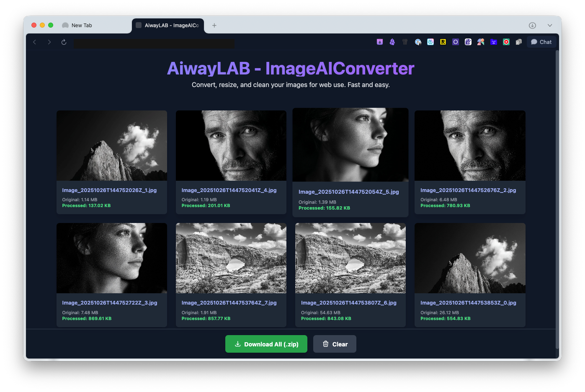Click filename Image_20251026T144753807Z_6.jpg
The width and height of the screenshot is (585, 392).
click(349, 303)
